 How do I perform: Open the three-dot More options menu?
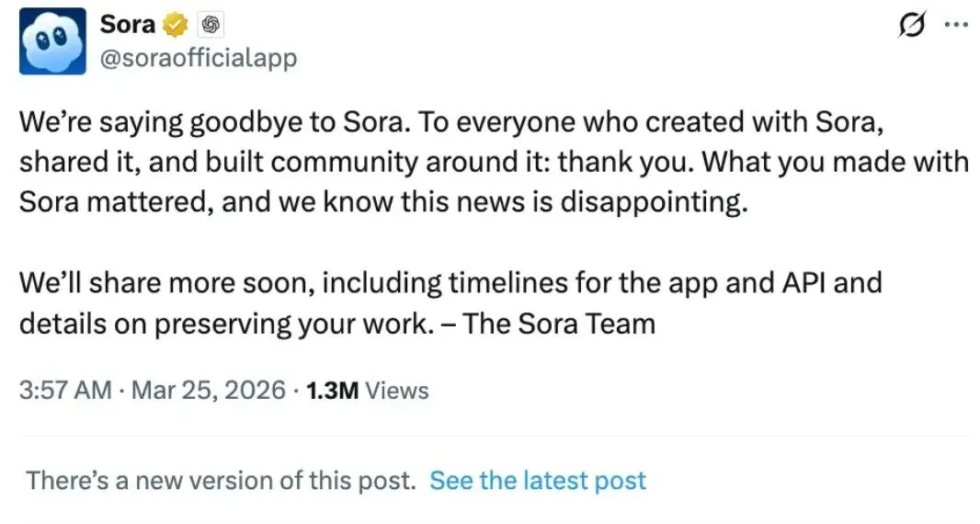tap(956, 26)
